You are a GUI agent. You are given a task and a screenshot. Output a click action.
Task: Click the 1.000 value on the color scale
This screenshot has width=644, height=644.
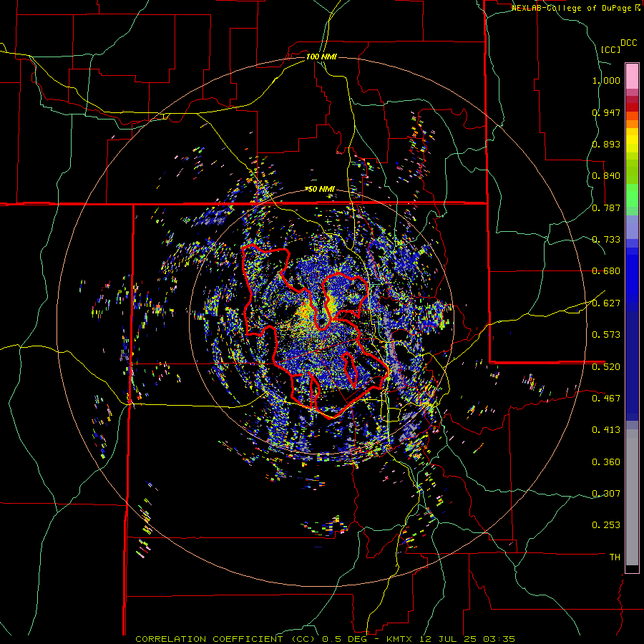[x=606, y=80]
